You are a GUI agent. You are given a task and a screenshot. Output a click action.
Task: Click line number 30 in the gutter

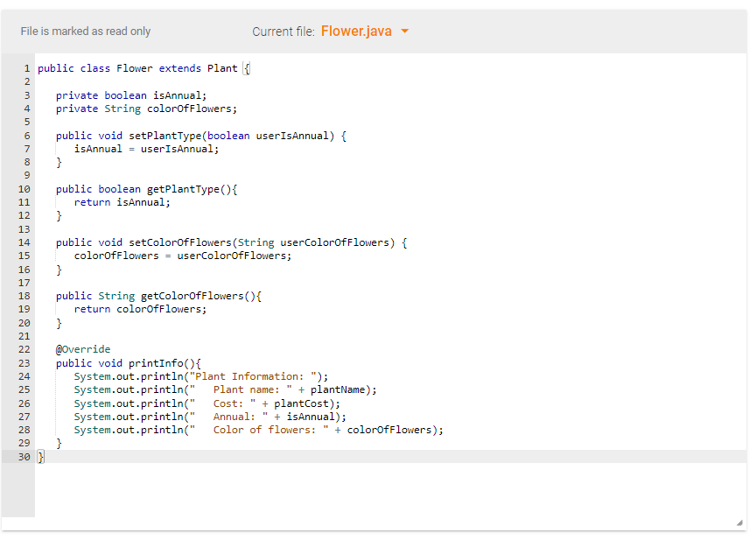point(24,456)
